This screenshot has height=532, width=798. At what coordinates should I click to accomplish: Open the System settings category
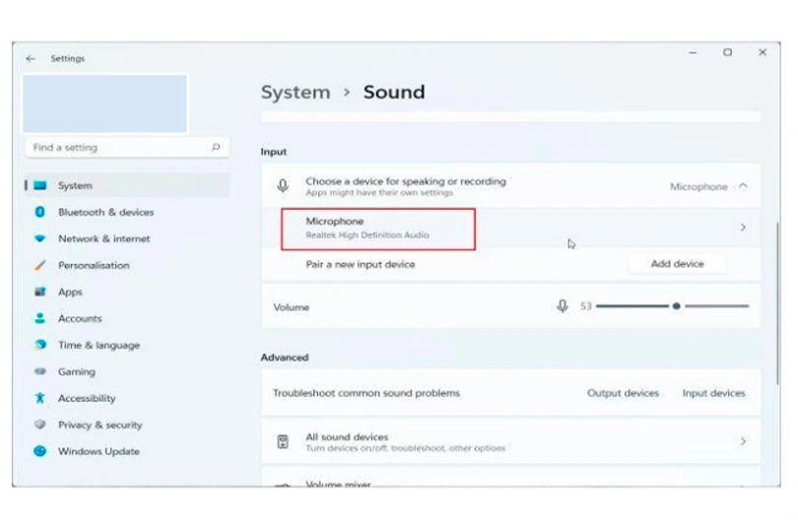click(x=127, y=185)
